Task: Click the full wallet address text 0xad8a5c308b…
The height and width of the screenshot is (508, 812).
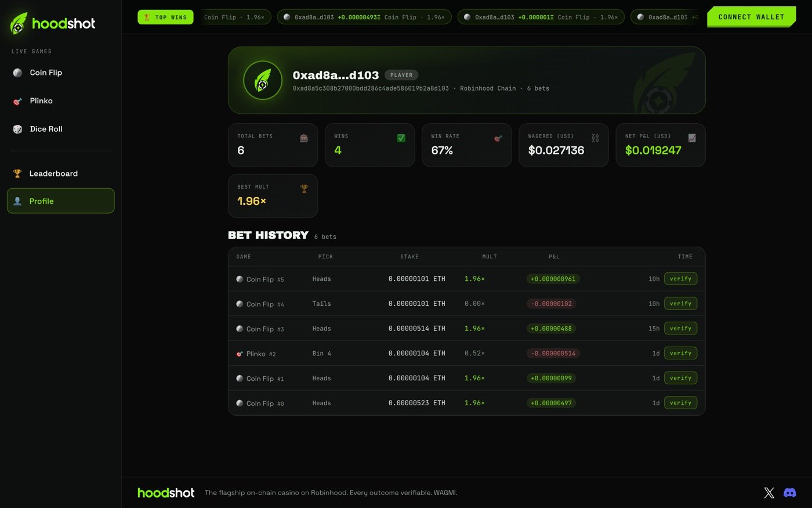Action: coord(371,88)
